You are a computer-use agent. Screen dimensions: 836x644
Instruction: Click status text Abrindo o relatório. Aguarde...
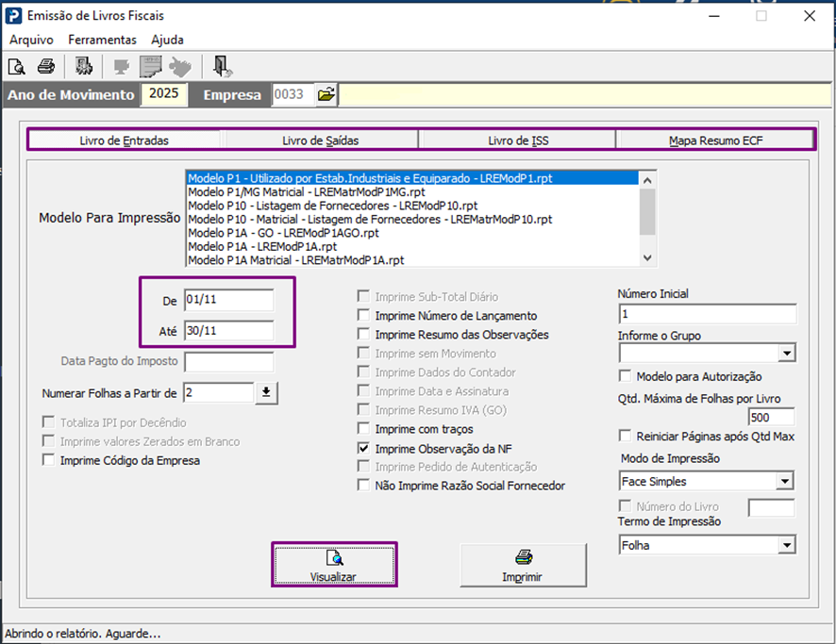tap(83, 634)
